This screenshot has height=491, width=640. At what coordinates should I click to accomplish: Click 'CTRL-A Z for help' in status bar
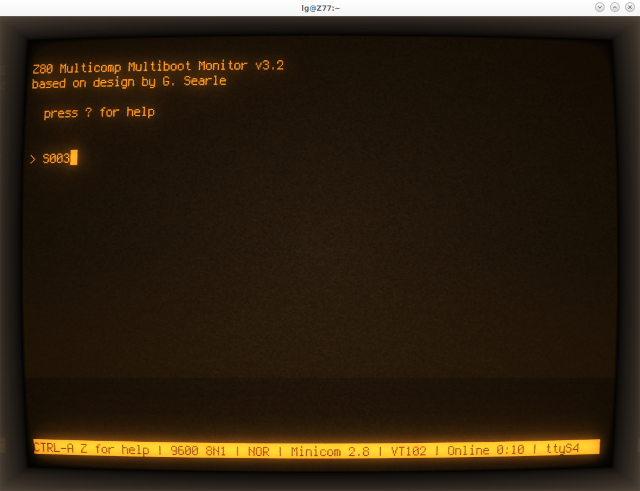[x=91, y=449]
